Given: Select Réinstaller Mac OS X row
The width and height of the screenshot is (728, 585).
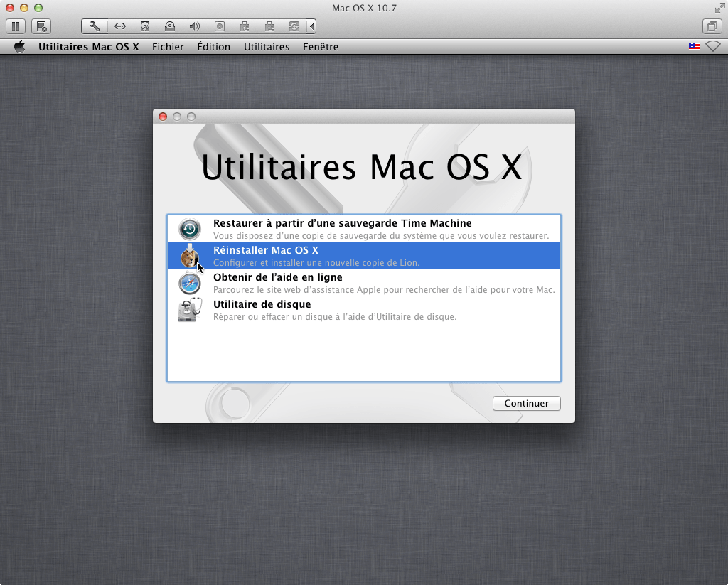Looking at the screenshot, I should coord(364,256).
